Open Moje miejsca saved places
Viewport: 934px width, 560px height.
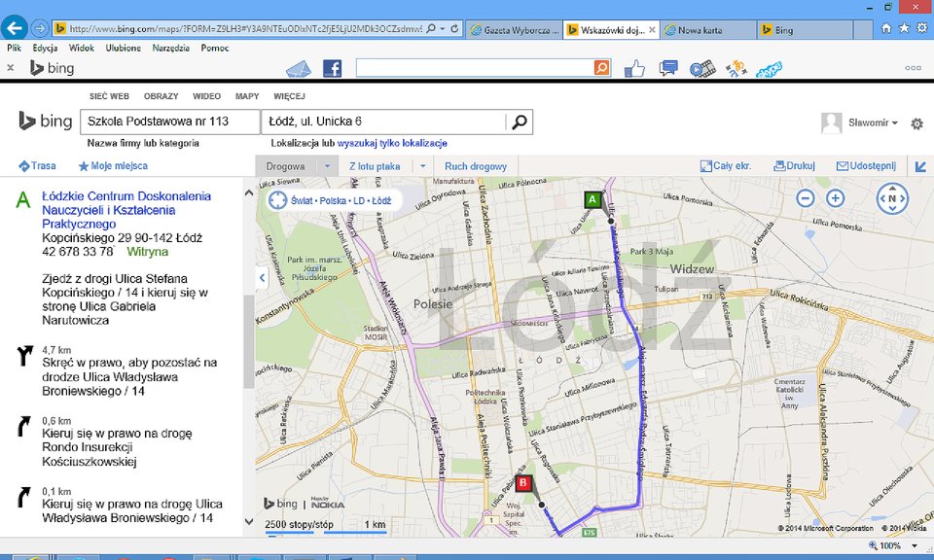(113, 166)
